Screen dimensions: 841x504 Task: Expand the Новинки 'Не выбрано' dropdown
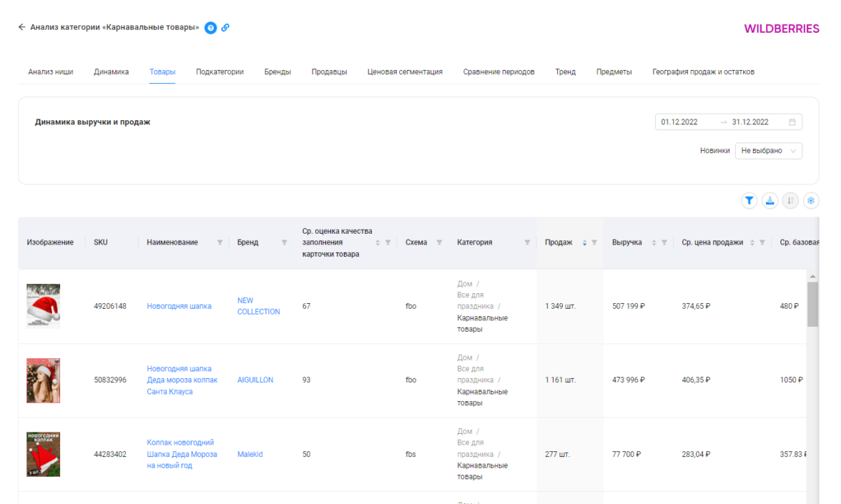768,151
